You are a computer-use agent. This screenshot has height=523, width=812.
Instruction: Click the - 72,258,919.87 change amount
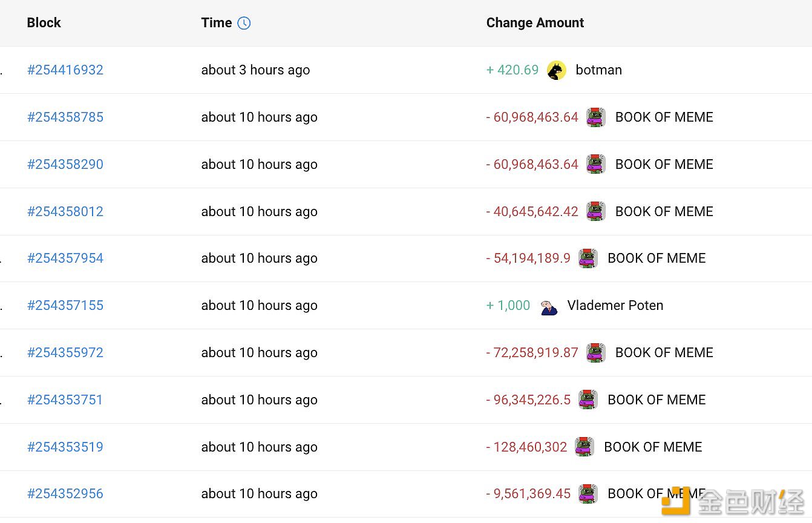[532, 353]
